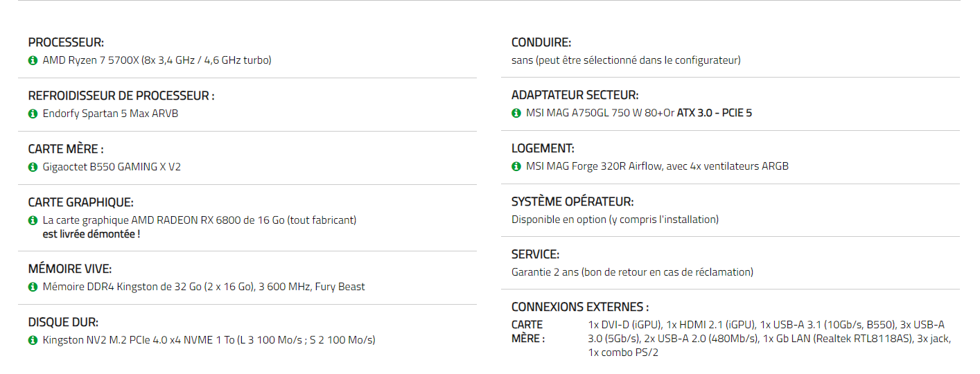This screenshot has height=374, width=980.
Task: Click the 'sans (peut être sélectionné...)' text under CONDUIRE
Action: [x=626, y=60]
